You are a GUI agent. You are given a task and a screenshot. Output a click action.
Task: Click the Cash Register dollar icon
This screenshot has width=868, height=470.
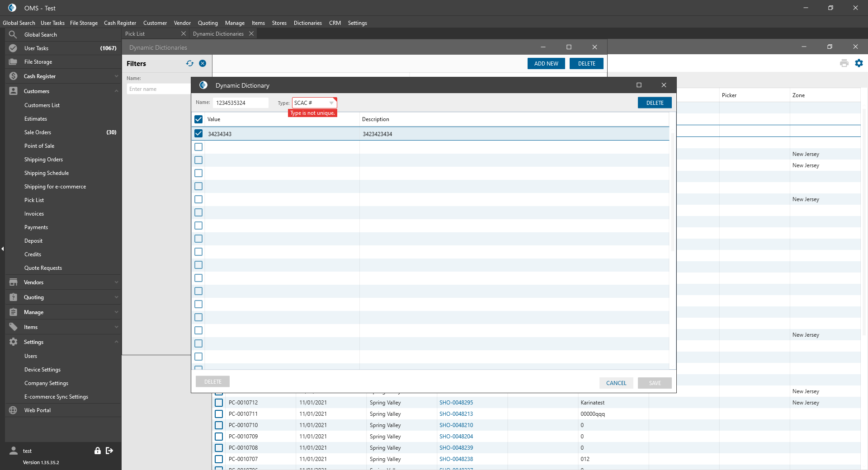(13, 76)
